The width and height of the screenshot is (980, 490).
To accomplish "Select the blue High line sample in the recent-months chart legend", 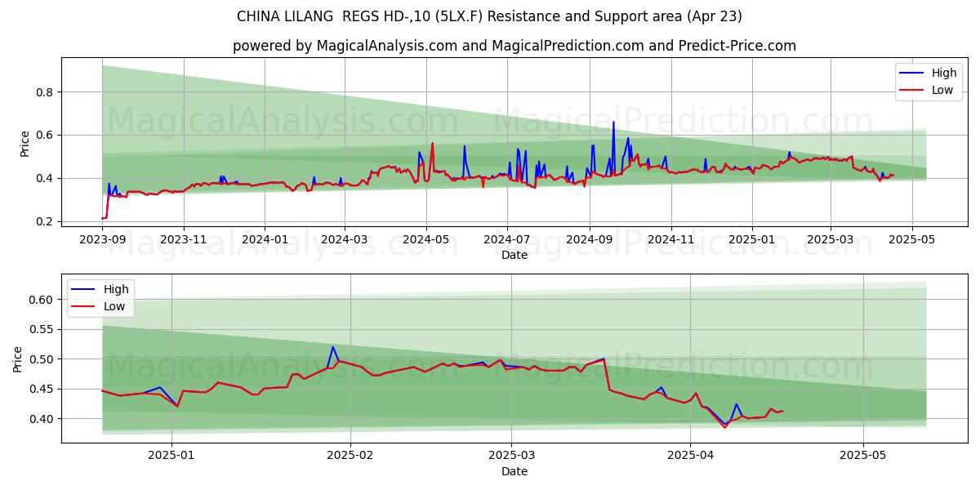I will tap(84, 289).
